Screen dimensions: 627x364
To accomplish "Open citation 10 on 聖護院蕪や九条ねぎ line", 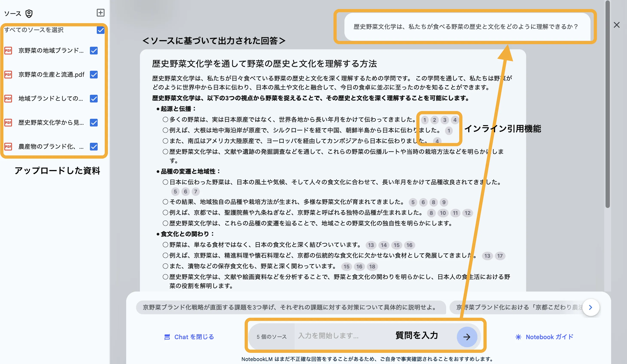I will click(x=443, y=213).
